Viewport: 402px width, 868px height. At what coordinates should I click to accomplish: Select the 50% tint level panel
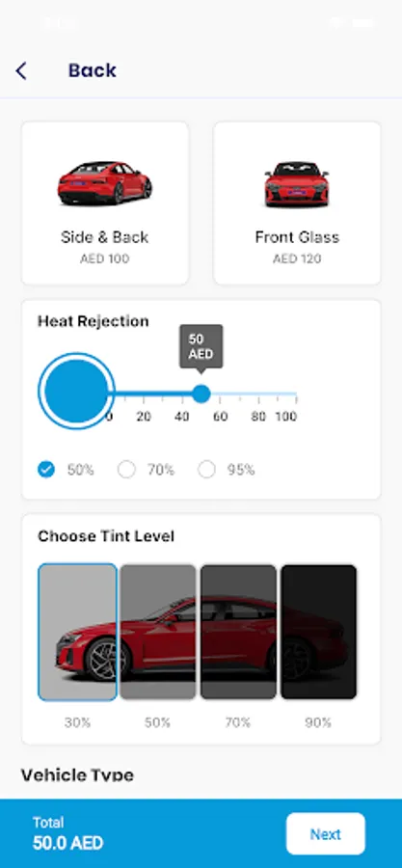coord(157,632)
